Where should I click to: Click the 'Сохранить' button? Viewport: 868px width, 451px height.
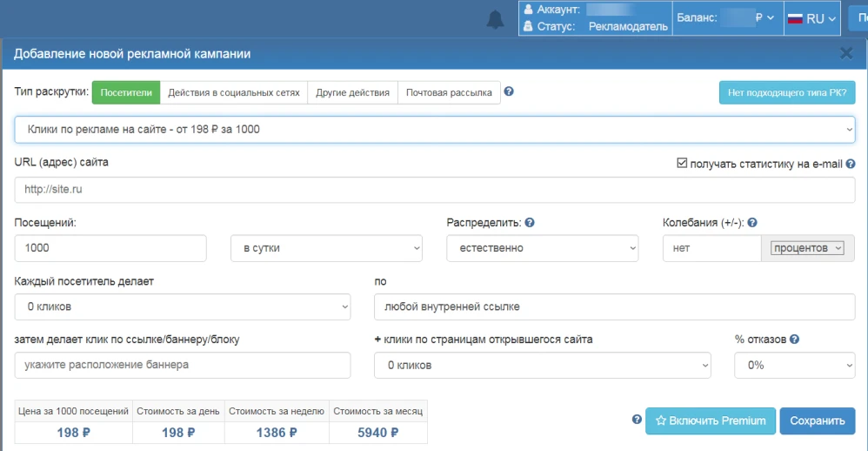817,421
